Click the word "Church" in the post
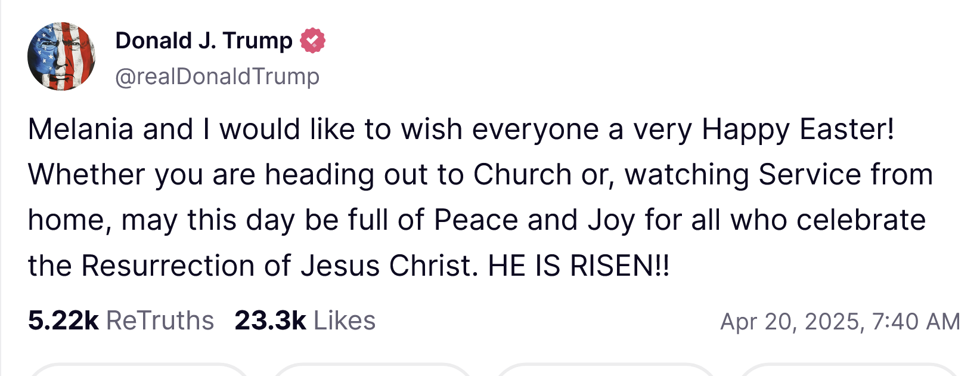Image resolution: width=980 pixels, height=376 pixels. (523, 174)
